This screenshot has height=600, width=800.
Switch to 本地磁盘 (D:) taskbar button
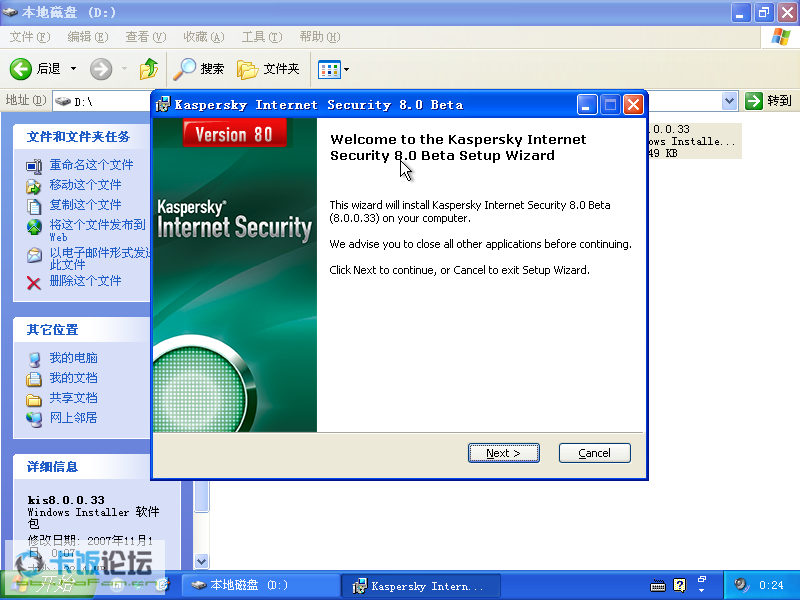261,585
